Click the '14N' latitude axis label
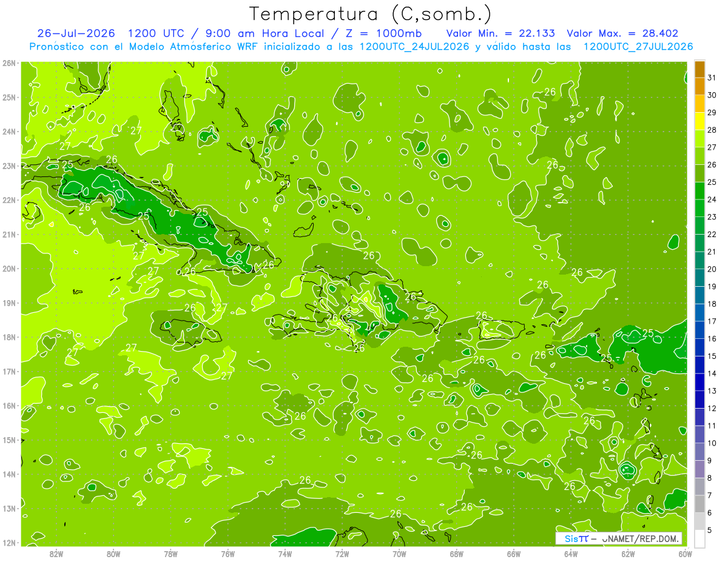Viewport: 728px width, 562px height. pos(9,474)
